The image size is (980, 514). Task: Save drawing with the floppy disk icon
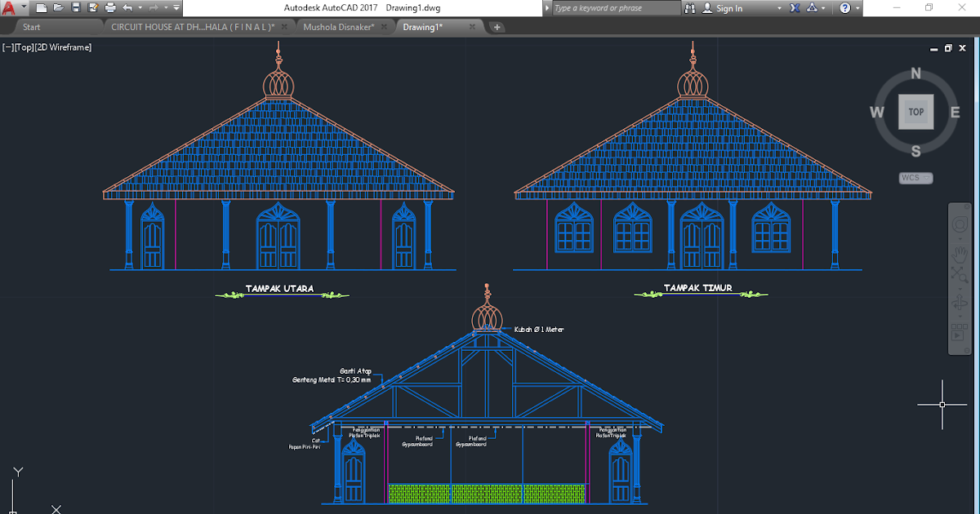(x=76, y=8)
